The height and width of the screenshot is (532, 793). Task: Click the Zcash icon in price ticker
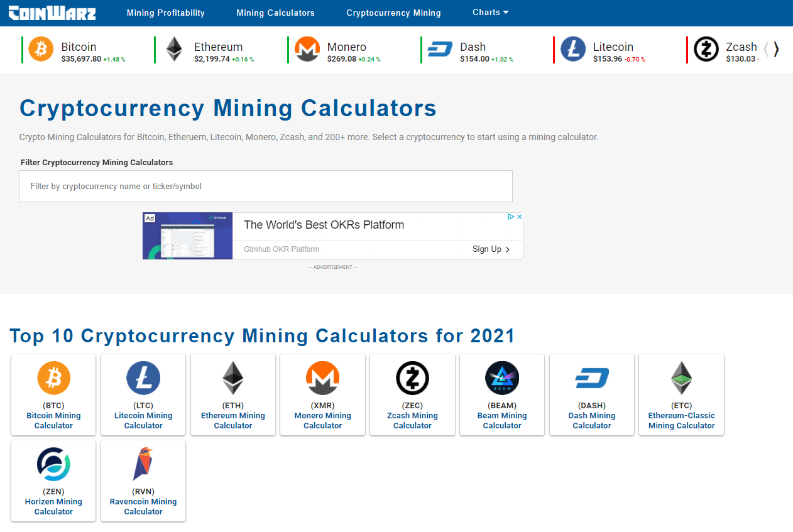pos(706,49)
